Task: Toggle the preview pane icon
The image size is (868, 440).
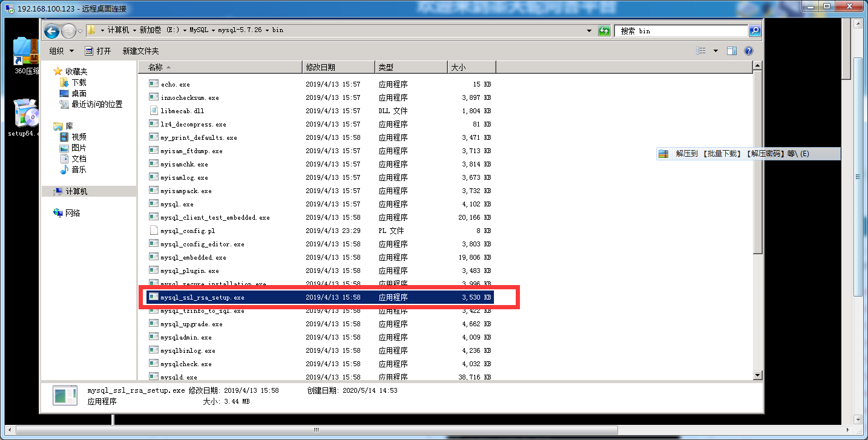Action: 732,51
